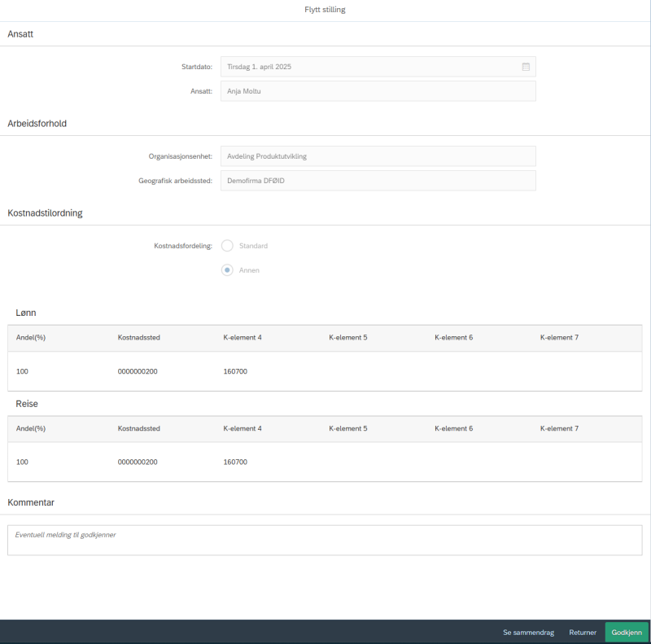
Task: Click the Kostnadstilordning section heading
Action: point(45,213)
